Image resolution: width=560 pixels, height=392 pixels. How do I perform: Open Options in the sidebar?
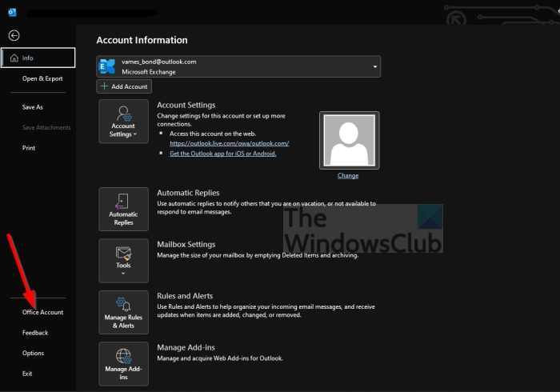[33, 353]
